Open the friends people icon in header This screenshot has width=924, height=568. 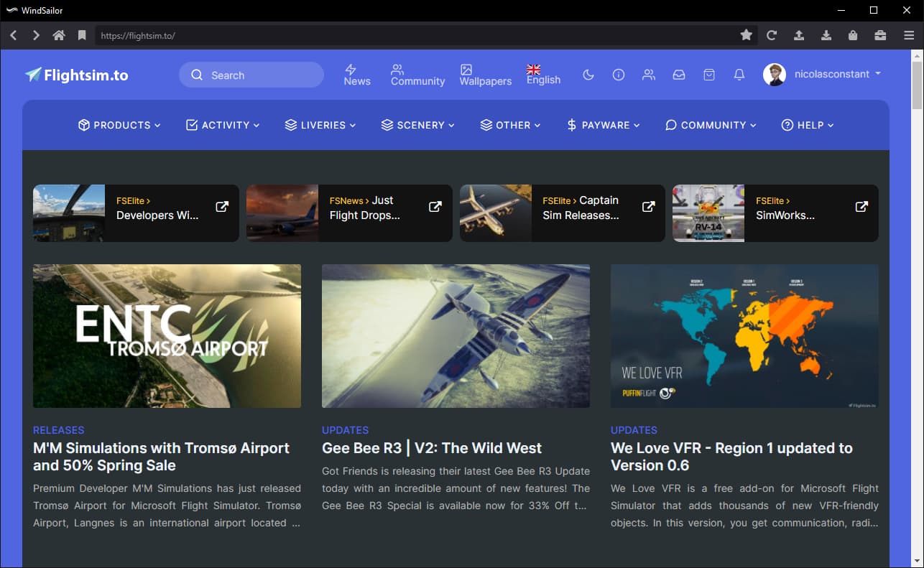[x=649, y=75]
